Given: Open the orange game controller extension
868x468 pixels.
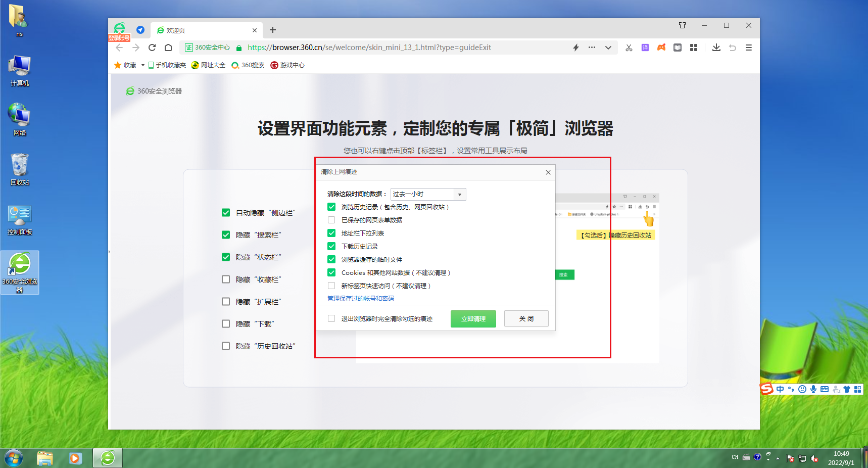Looking at the screenshot, I should [661, 48].
